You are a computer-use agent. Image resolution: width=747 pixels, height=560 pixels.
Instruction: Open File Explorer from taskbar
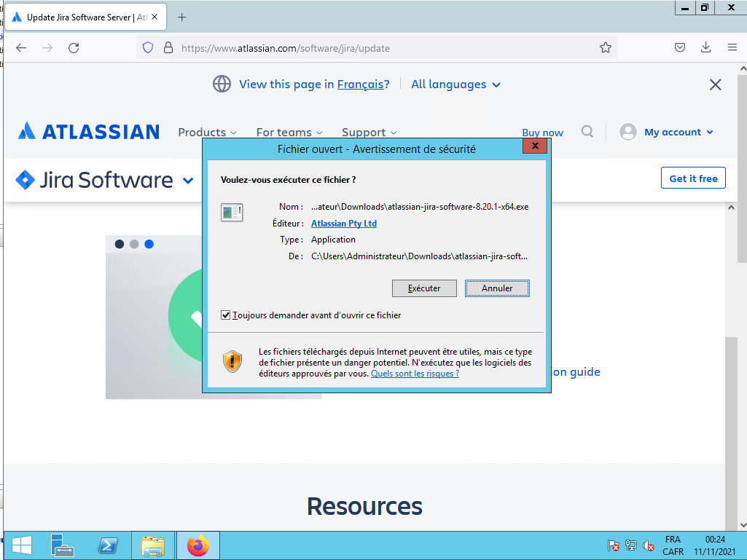pos(153,545)
